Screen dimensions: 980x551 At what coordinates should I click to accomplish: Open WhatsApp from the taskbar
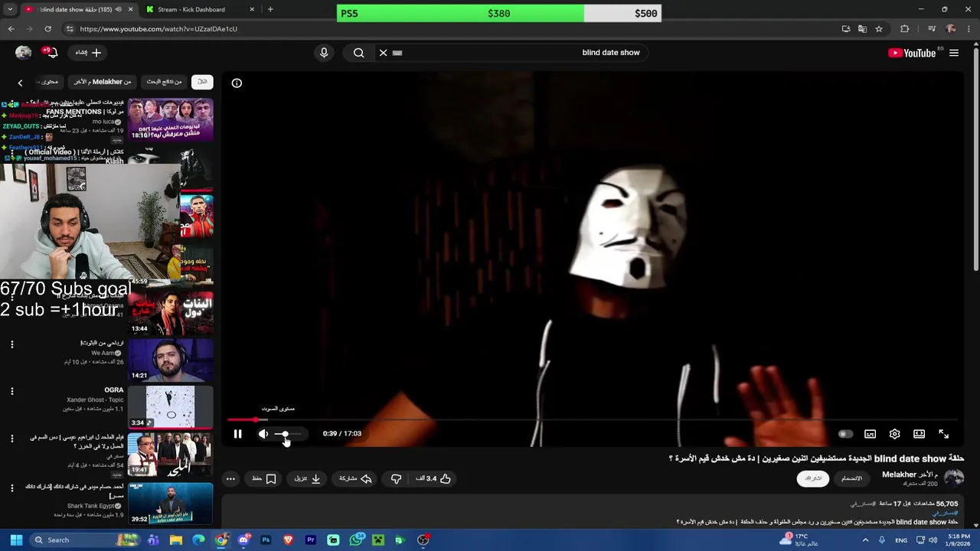pos(356,540)
